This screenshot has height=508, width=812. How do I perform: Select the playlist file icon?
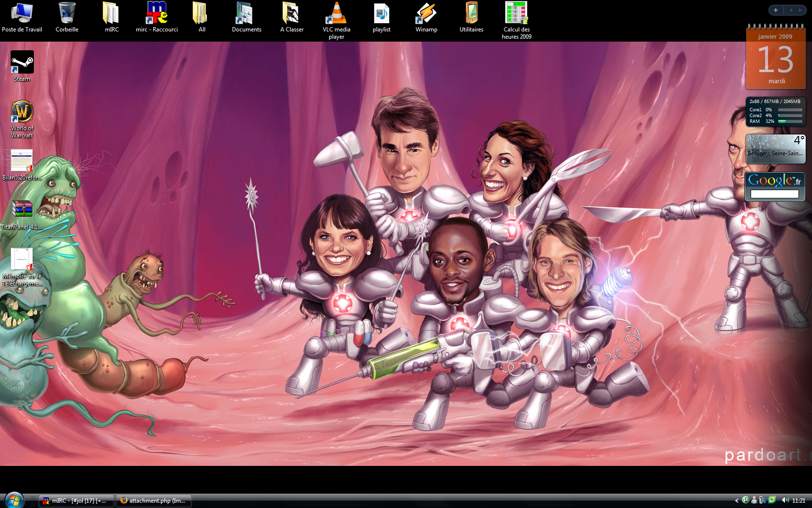381,17
